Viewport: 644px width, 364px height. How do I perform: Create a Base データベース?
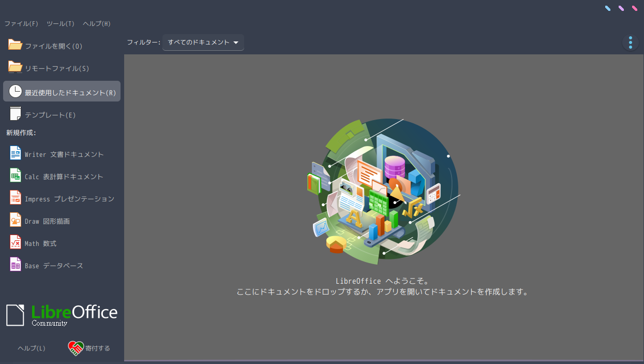pos(62,265)
